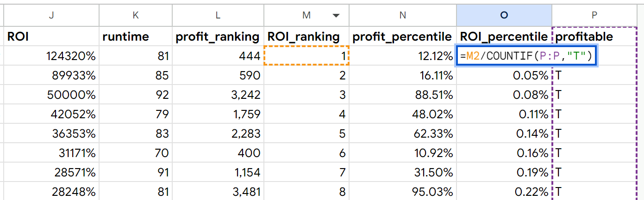The image size is (644, 200).
Task: Select profit_percentile cell 48.02%
Action: tap(402, 114)
